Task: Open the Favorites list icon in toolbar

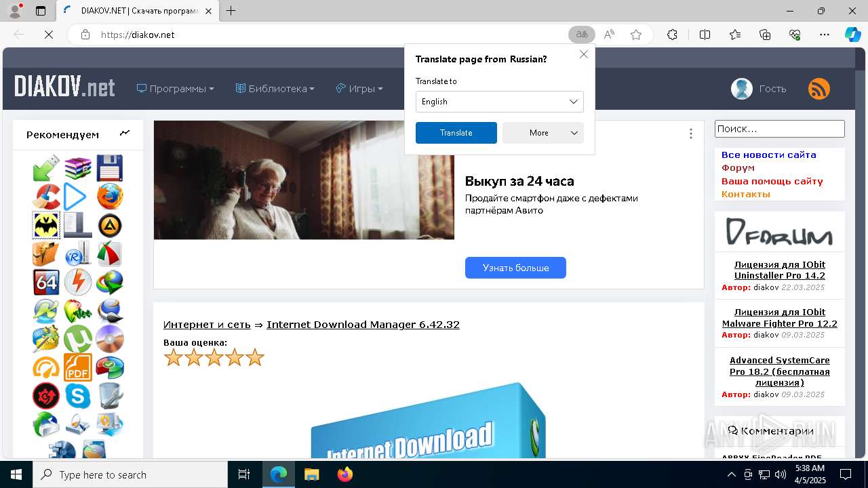Action: (735, 35)
